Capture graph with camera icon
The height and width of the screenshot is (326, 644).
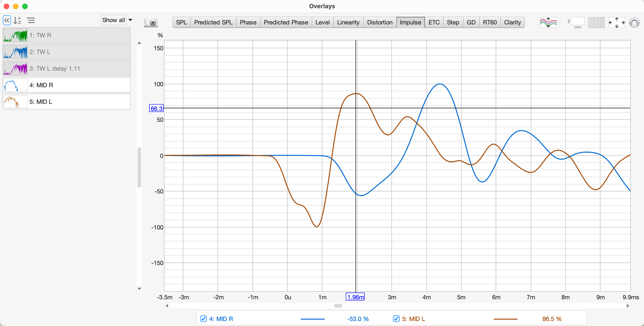[151, 22]
